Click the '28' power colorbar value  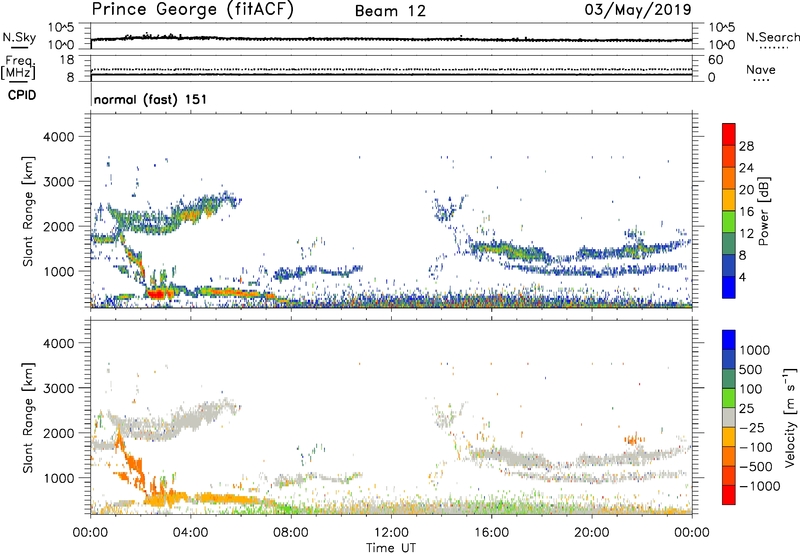point(746,146)
